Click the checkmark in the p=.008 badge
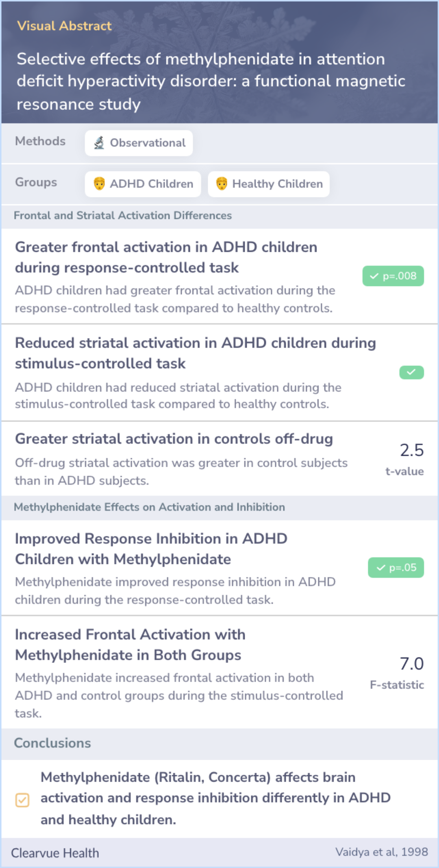Image resolution: width=439 pixels, height=868 pixels. [x=374, y=276]
